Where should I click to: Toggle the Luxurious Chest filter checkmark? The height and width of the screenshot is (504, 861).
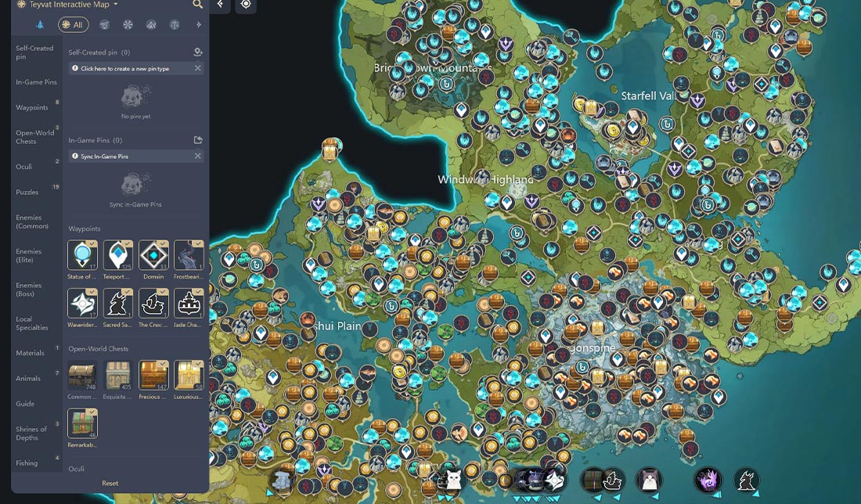tap(198, 365)
